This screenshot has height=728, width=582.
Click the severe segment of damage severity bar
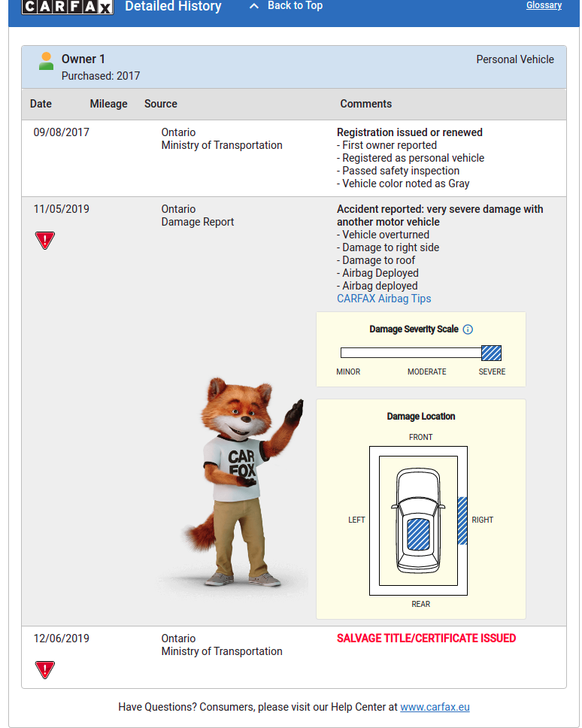(x=491, y=353)
